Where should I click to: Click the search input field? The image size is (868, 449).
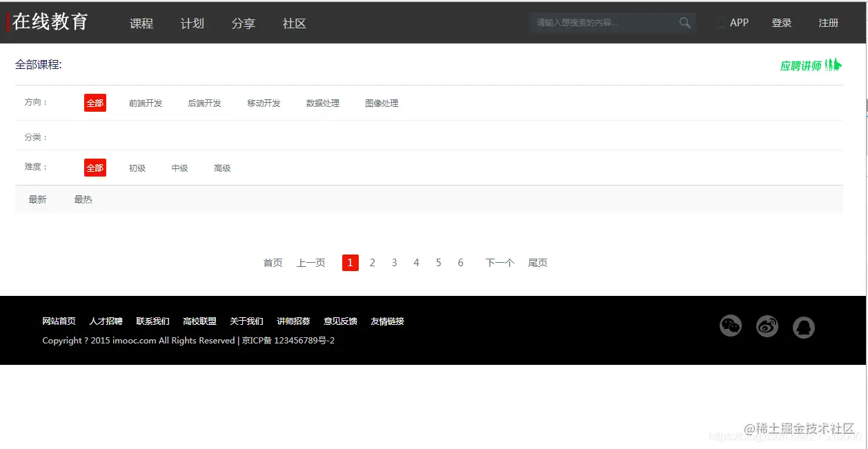click(600, 23)
